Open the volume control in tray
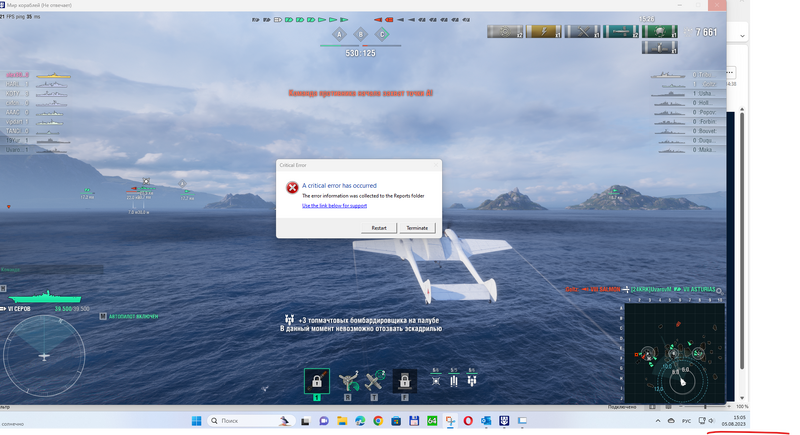The image size is (800, 435). coord(711,421)
